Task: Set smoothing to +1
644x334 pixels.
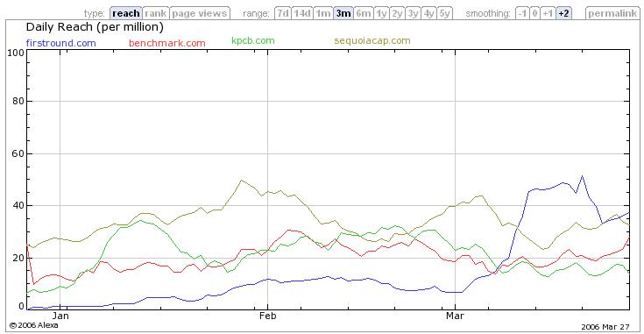Action: [548, 13]
